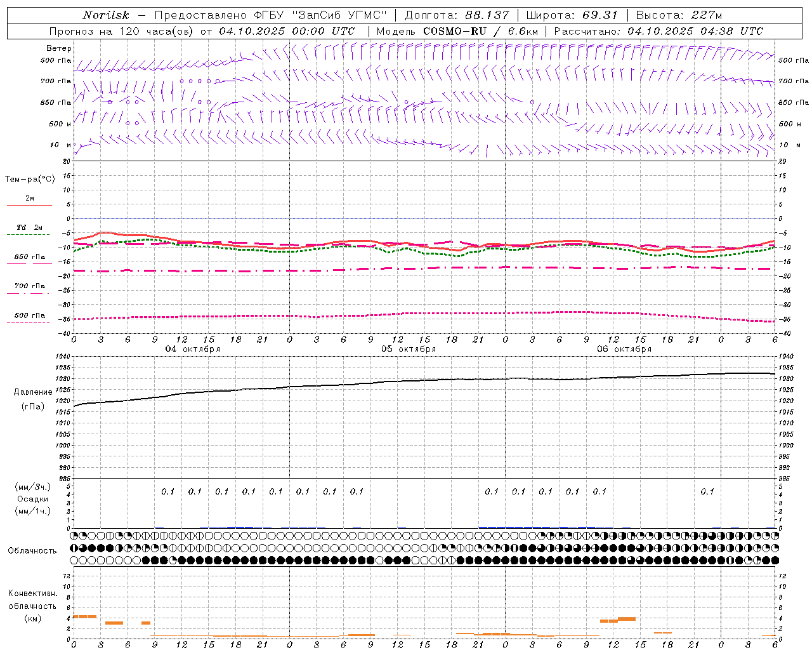Click 'Прогноз на 120 часа(ов)' forecast text
Image resolution: width=812 pixels, height=650 pixels.
coord(122,31)
